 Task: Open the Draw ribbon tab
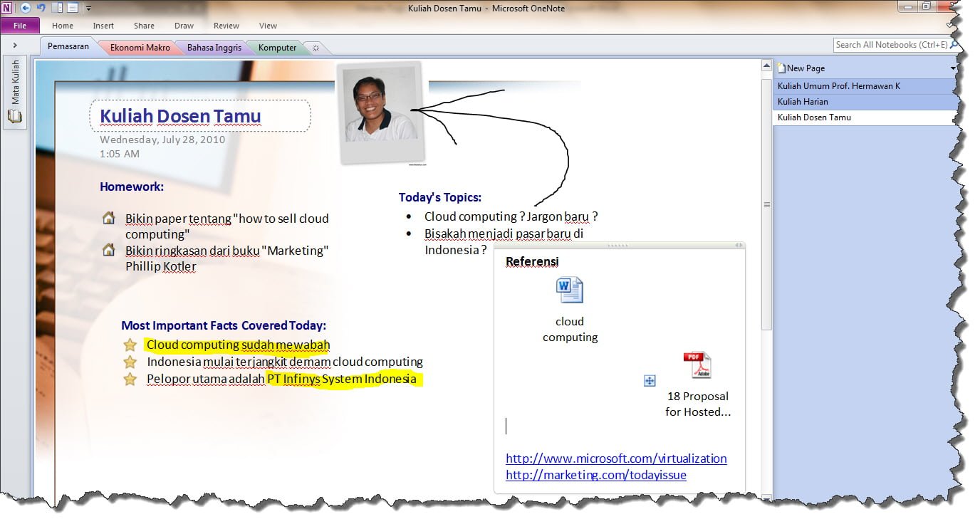click(x=184, y=26)
